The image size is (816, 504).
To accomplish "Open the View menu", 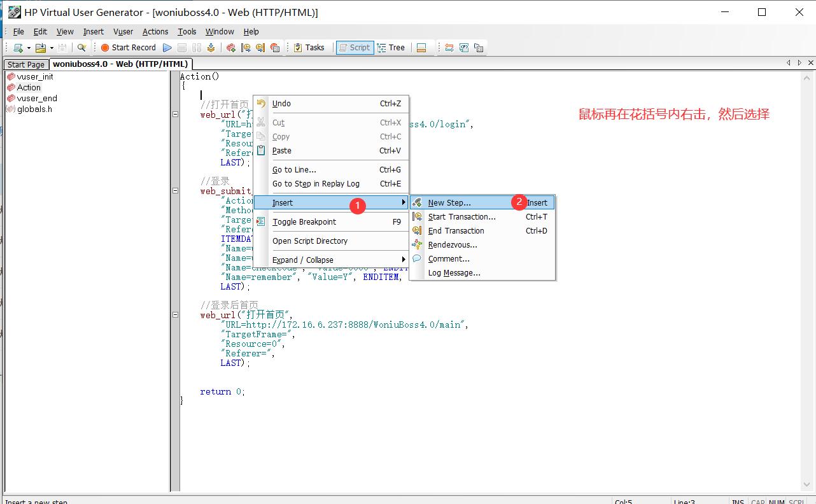I will [x=65, y=31].
